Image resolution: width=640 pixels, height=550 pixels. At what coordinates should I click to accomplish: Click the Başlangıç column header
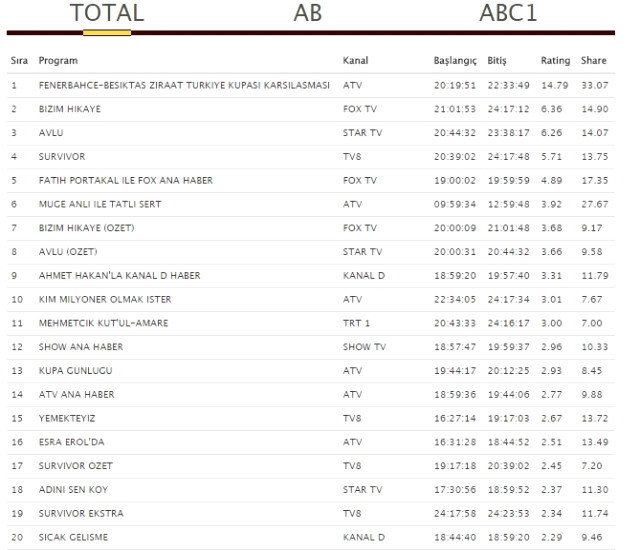[455, 61]
